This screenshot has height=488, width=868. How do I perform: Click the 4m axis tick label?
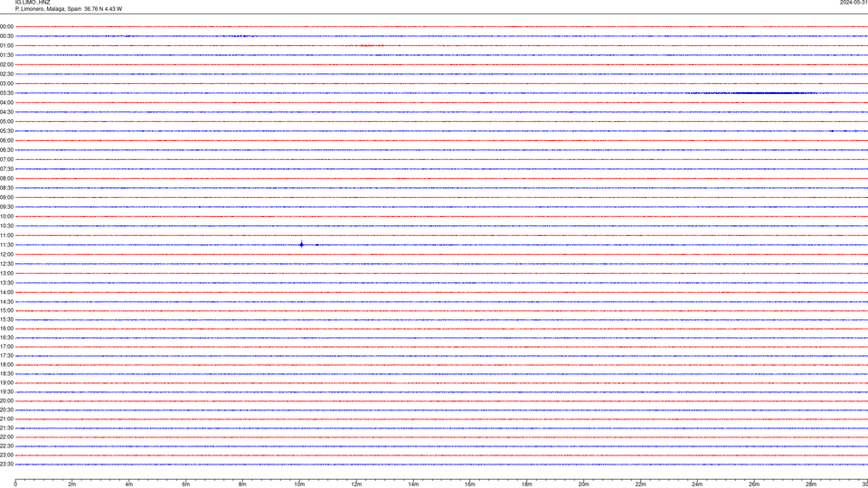click(129, 484)
